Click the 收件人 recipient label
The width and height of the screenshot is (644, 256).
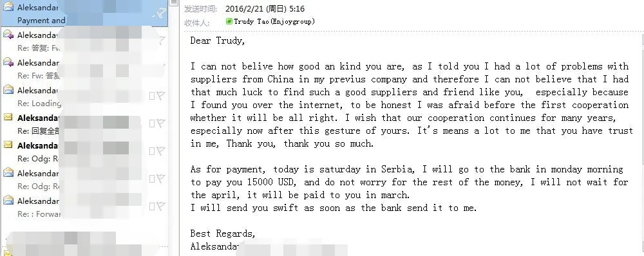tap(196, 23)
